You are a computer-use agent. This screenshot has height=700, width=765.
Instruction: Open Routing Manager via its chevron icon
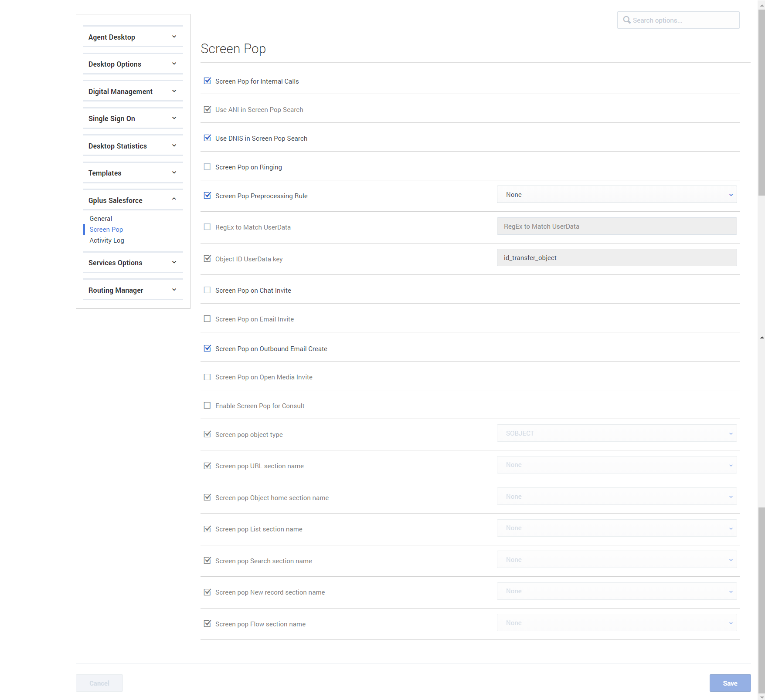tap(174, 290)
